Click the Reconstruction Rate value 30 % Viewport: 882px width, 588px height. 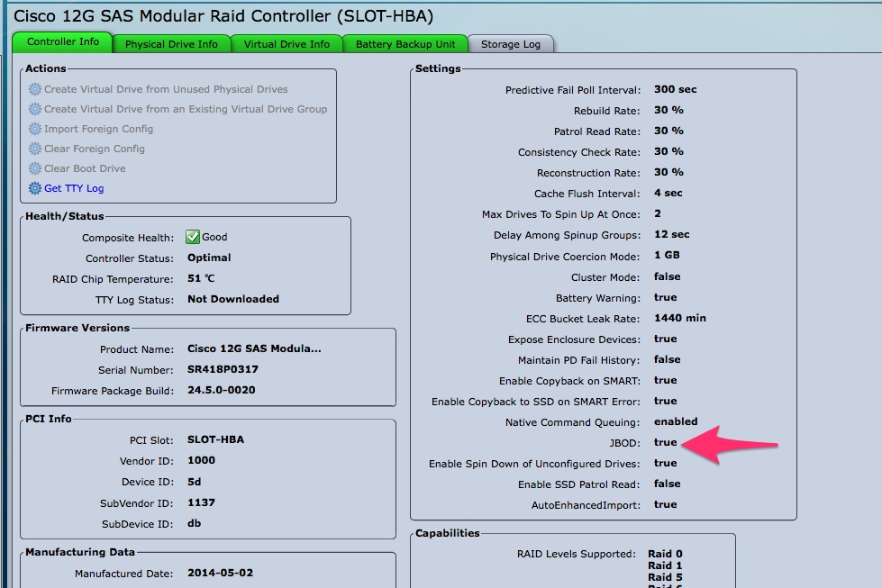click(x=668, y=173)
